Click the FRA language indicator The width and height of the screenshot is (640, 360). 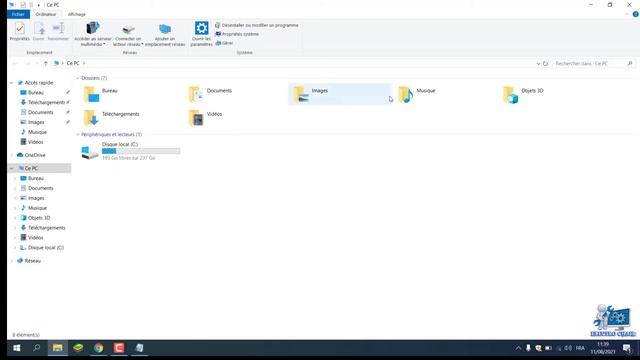(580, 348)
